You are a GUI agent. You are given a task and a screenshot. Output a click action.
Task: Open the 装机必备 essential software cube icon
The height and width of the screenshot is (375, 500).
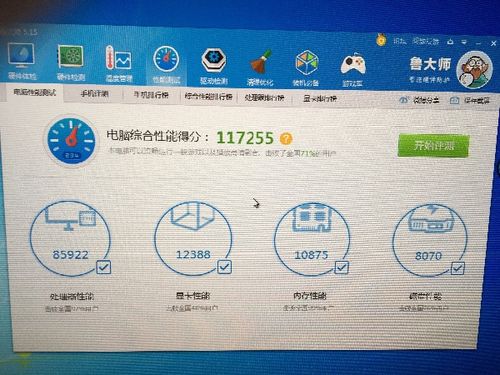306,67
